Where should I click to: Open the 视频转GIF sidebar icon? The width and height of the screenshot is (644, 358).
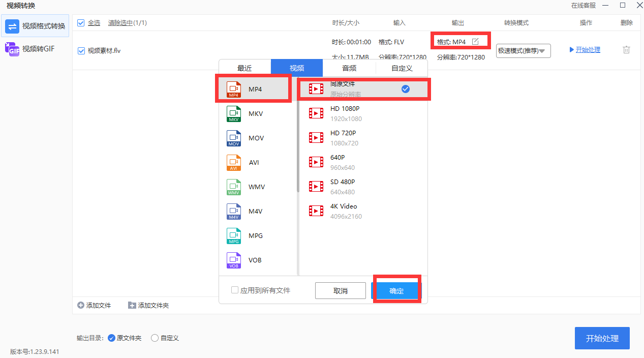[x=12, y=49]
